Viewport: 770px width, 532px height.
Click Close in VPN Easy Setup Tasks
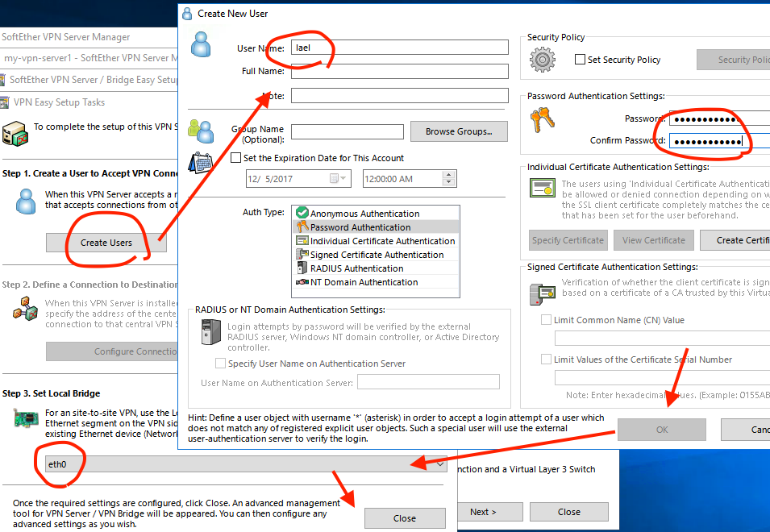pyautogui.click(x=405, y=518)
